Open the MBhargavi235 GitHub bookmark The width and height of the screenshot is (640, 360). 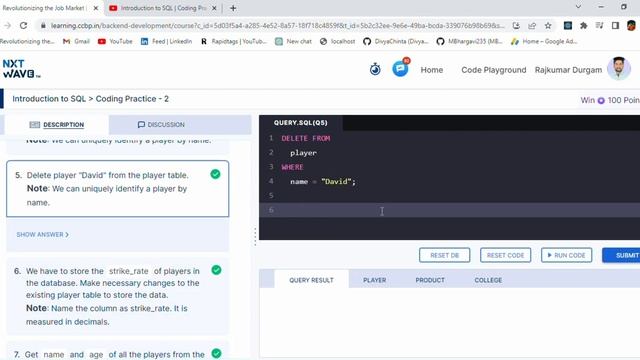(469, 41)
